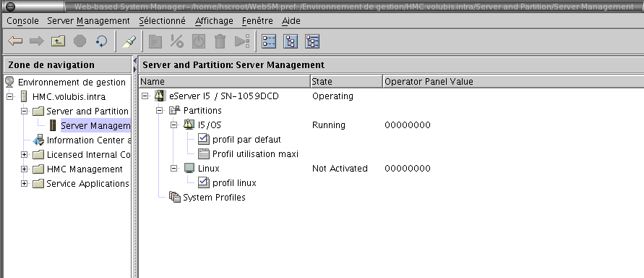Click the 'profil par defaut' checkmark icon
The image size is (644, 278).
coord(204,139)
